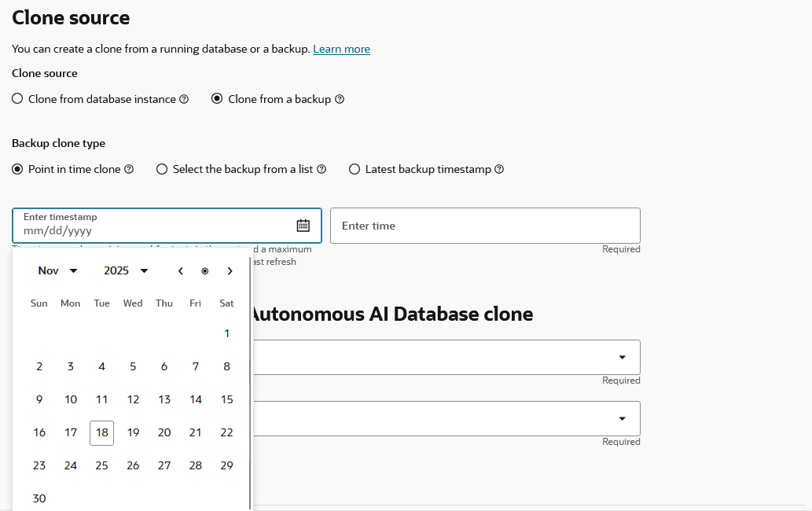
Task: Pick November 25 in the calendar
Action: click(101, 465)
